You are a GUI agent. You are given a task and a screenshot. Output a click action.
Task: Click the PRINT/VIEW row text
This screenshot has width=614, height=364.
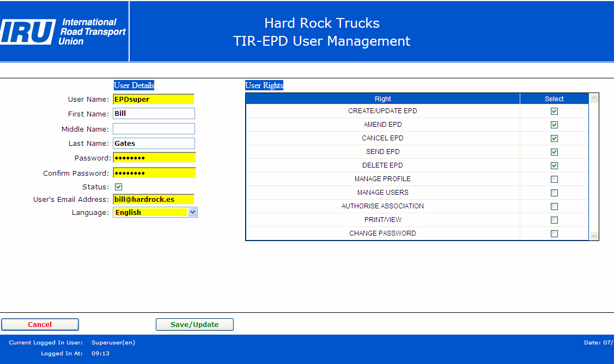[x=382, y=220]
